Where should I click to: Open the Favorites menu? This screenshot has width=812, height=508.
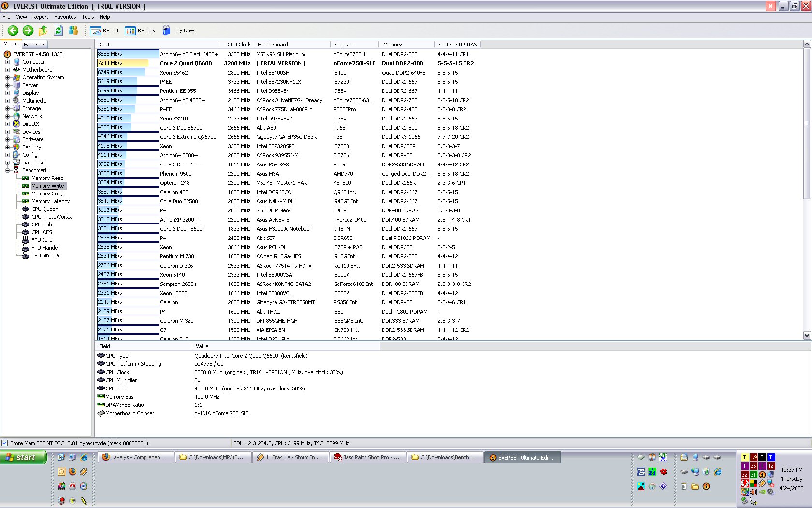(x=65, y=17)
